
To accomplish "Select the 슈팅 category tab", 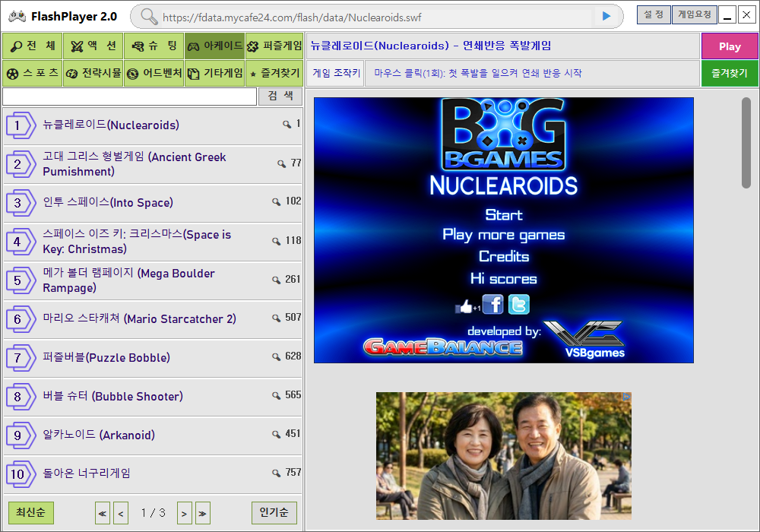I will point(154,46).
